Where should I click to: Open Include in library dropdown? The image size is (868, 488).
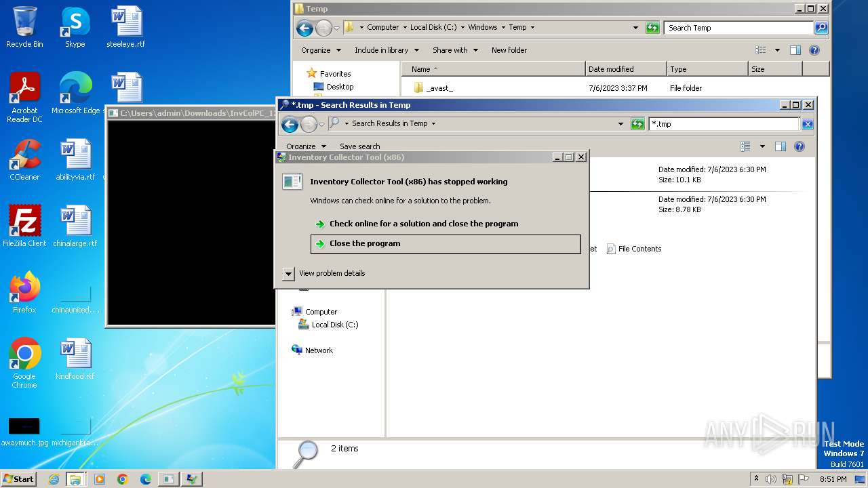tap(387, 50)
